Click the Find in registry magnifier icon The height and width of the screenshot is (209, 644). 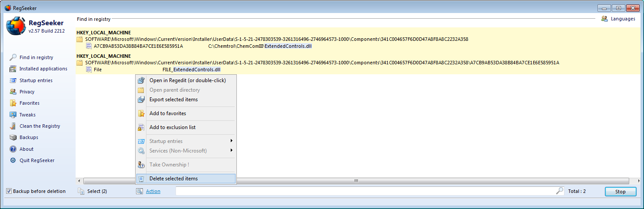(13, 57)
